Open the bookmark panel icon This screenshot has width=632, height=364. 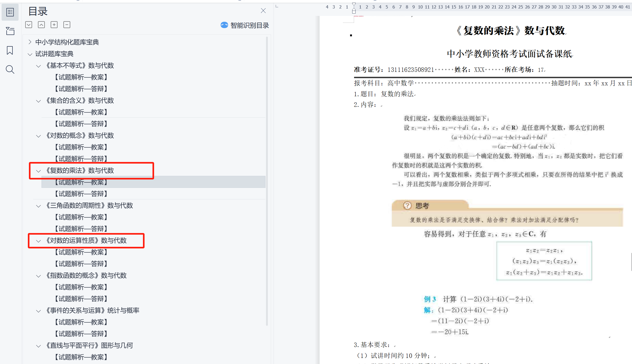tap(10, 50)
